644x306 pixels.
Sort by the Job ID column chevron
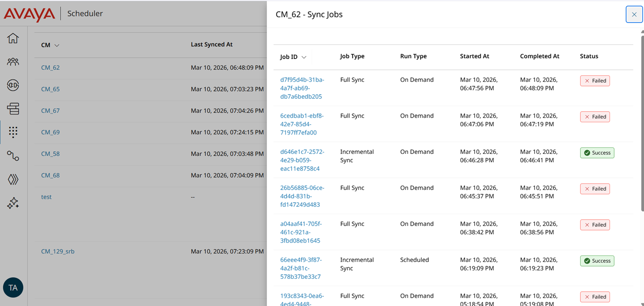coord(304,57)
